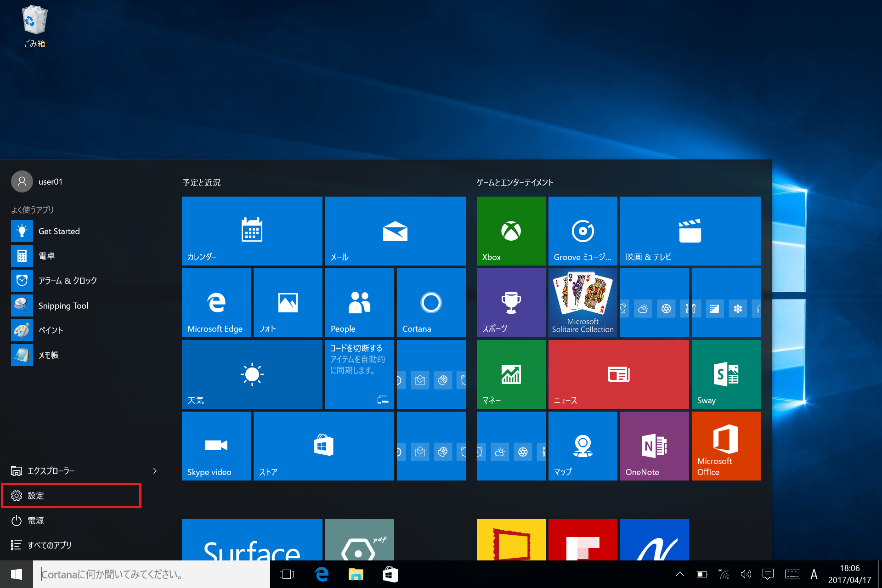Show hidden system tray icons
Image resolution: width=882 pixels, height=588 pixels.
tap(680, 574)
